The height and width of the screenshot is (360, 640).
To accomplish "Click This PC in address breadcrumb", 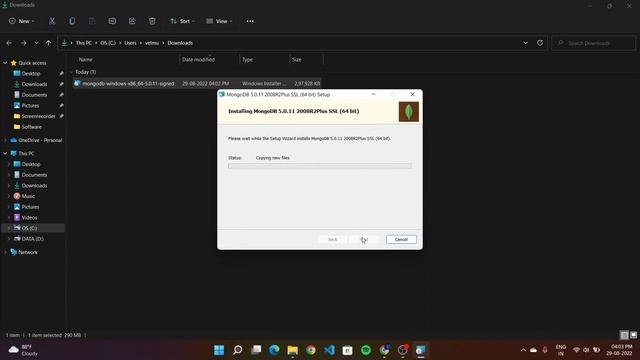I will pos(84,43).
